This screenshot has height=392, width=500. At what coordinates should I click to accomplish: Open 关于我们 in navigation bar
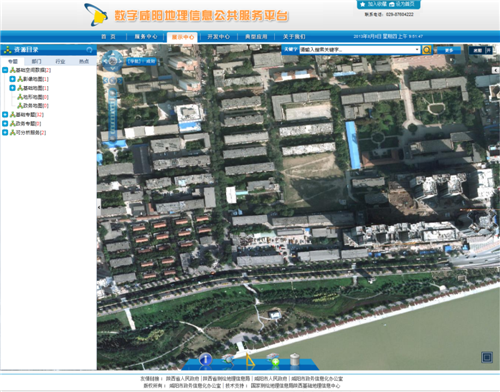tap(294, 37)
